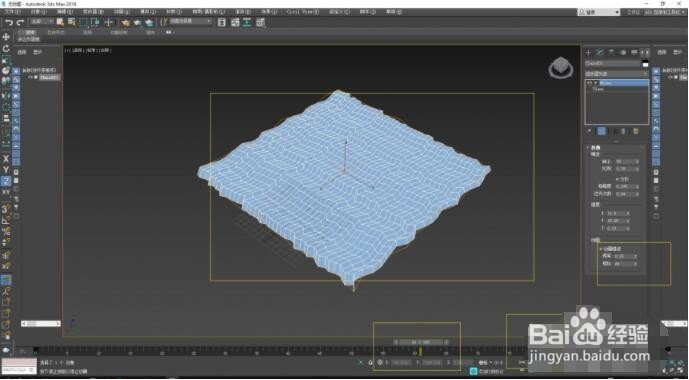This screenshot has height=380, width=689.
Task: Expand the Noise modifier sub-objects arrow
Action: (x=595, y=83)
